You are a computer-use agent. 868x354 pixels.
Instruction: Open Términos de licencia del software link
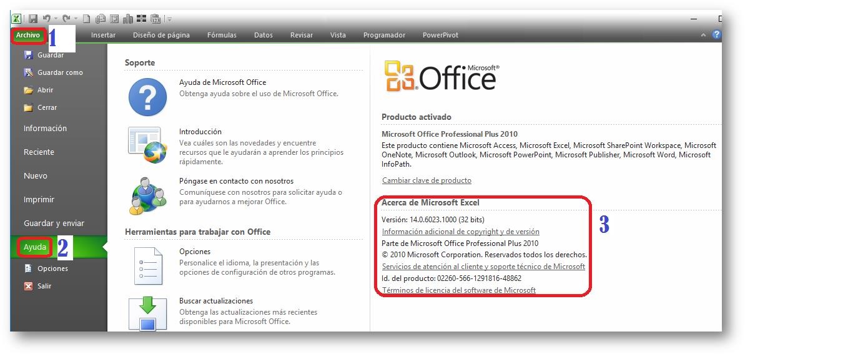point(459,290)
